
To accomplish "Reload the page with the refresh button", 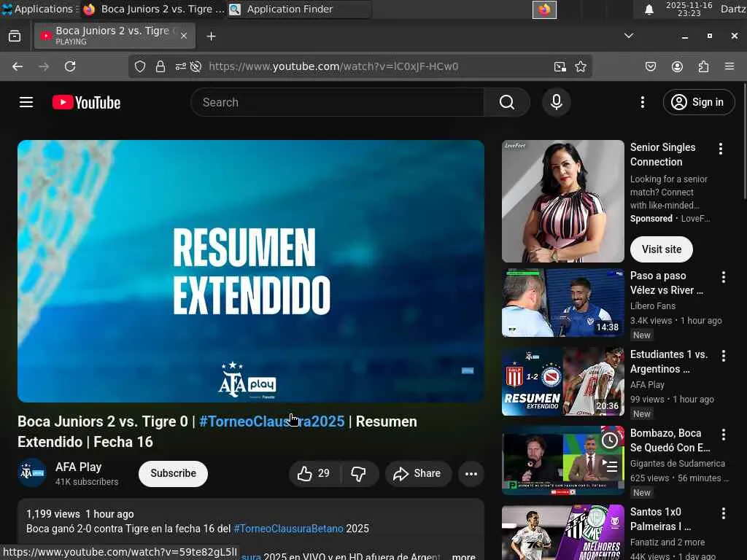I will pos(70,66).
